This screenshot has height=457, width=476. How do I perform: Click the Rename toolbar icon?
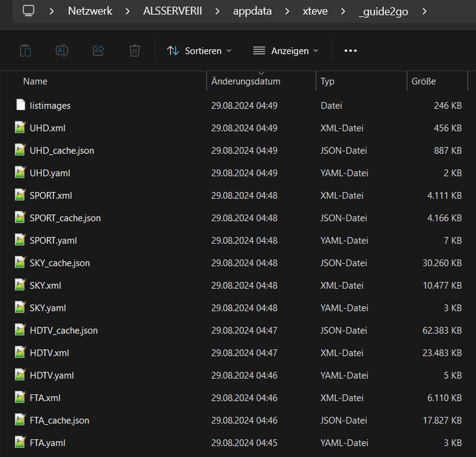tap(62, 51)
